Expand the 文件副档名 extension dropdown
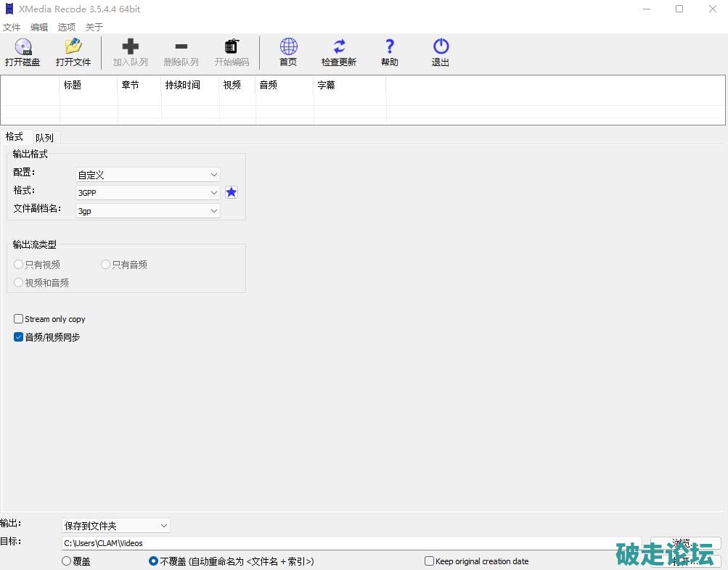The width and height of the screenshot is (728, 570). click(148, 211)
